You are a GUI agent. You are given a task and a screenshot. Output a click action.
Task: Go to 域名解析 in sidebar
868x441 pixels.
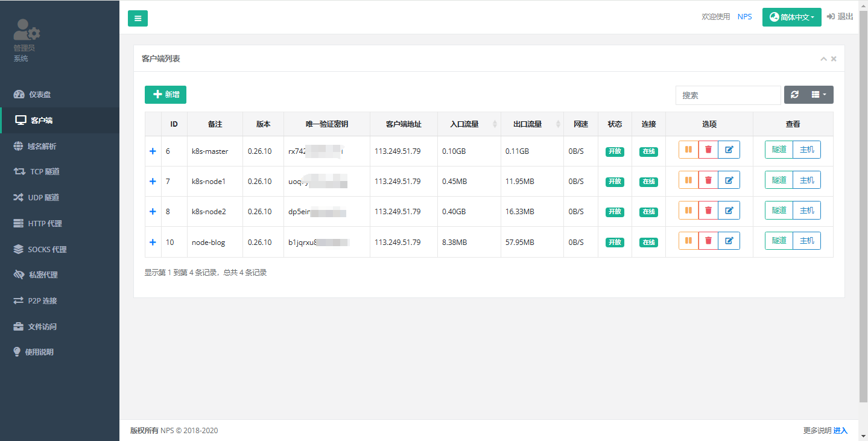[x=42, y=146]
